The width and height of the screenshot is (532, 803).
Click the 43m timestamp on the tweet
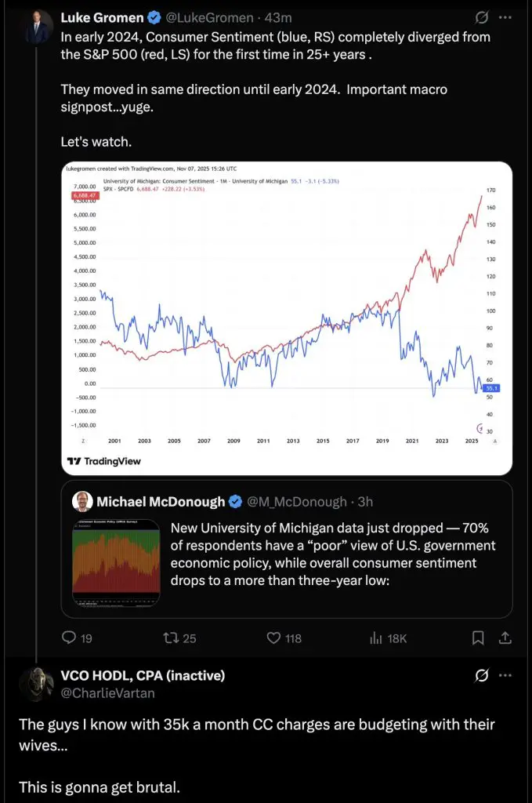[279, 17]
